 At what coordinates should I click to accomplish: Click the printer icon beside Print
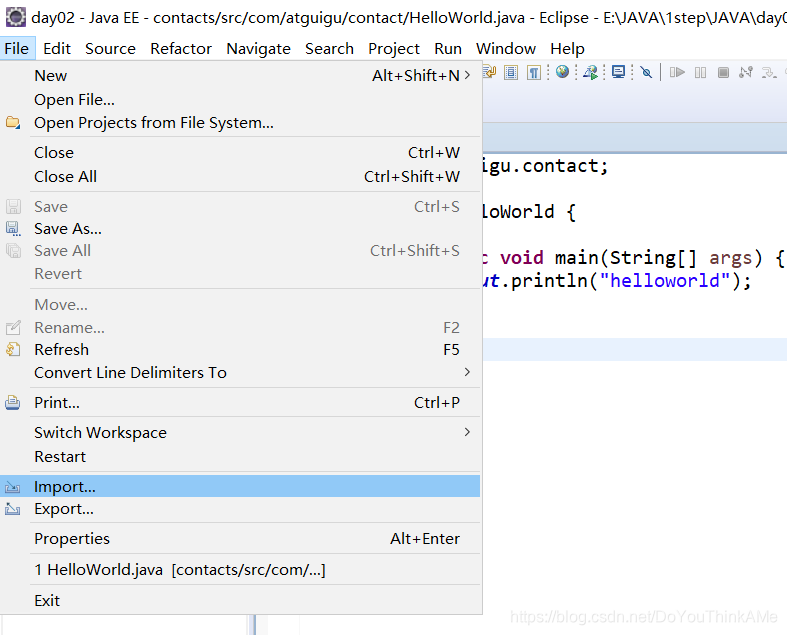pyautogui.click(x=13, y=403)
